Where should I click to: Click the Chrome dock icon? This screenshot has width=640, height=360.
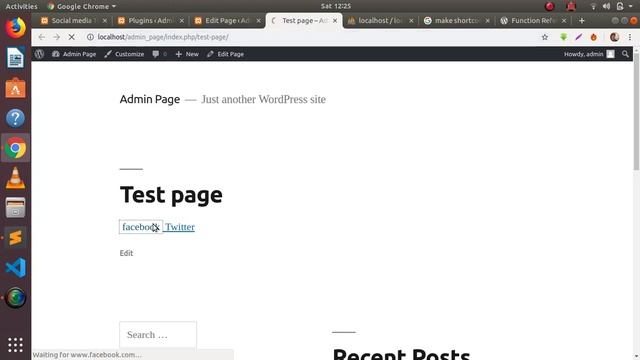(x=16, y=148)
